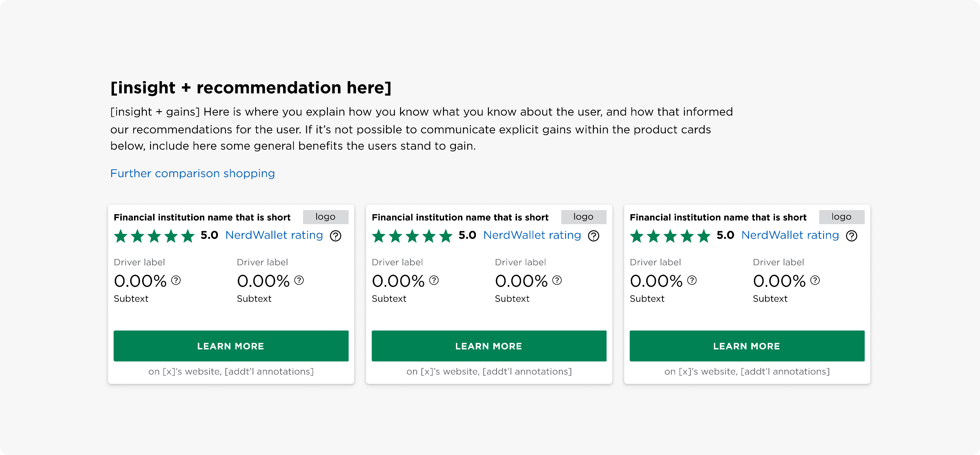Click help icon beside third card's NerdWallet rating
The image size is (980, 455).
click(851, 236)
